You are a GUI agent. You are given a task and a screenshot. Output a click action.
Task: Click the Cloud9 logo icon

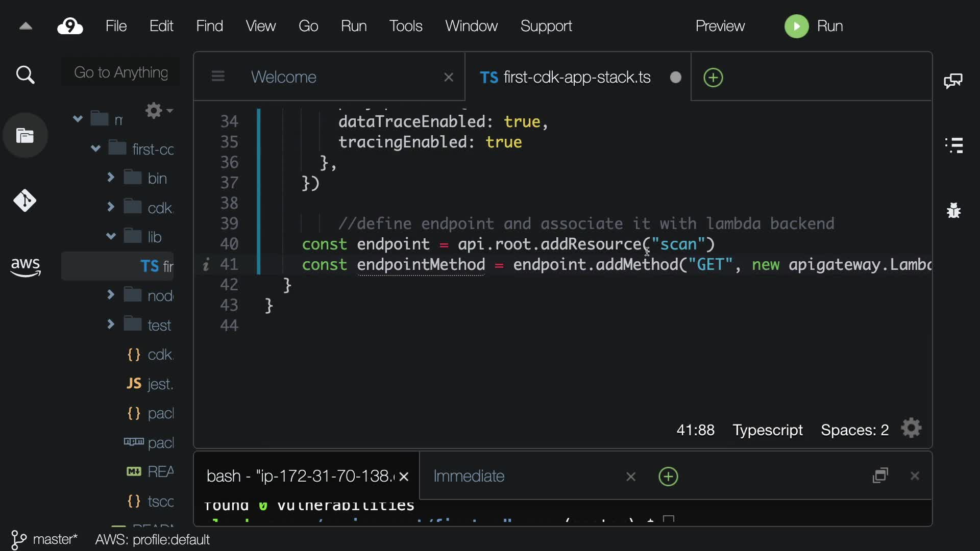coord(70,26)
